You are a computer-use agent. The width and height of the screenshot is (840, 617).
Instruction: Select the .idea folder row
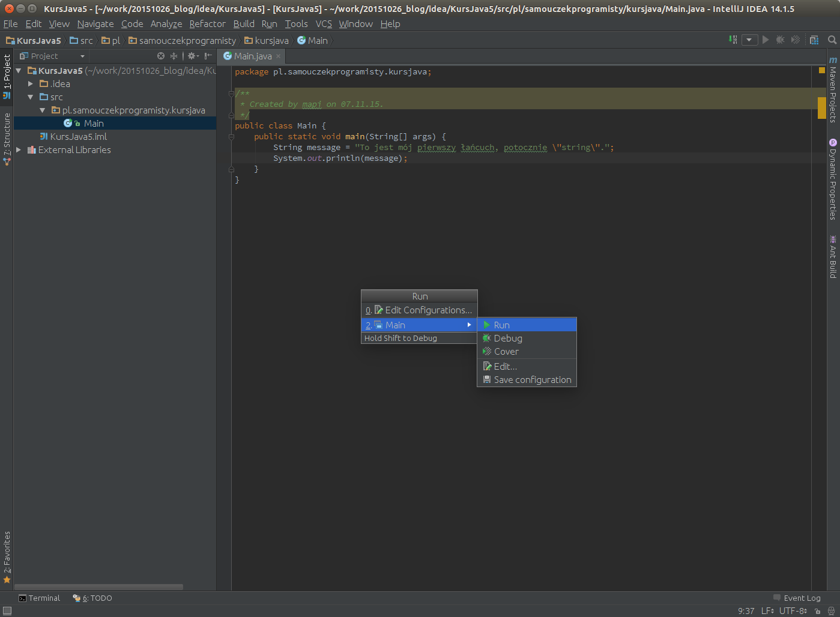coord(115,84)
